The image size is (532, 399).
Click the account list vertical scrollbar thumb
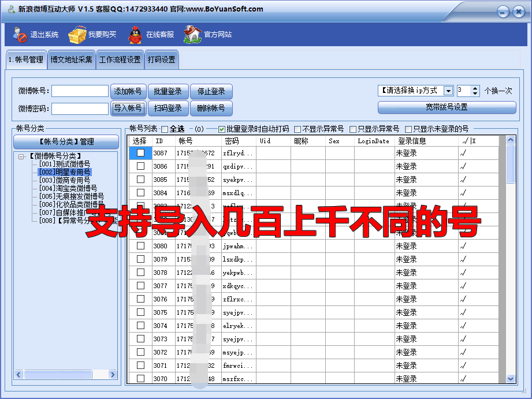tap(510, 164)
